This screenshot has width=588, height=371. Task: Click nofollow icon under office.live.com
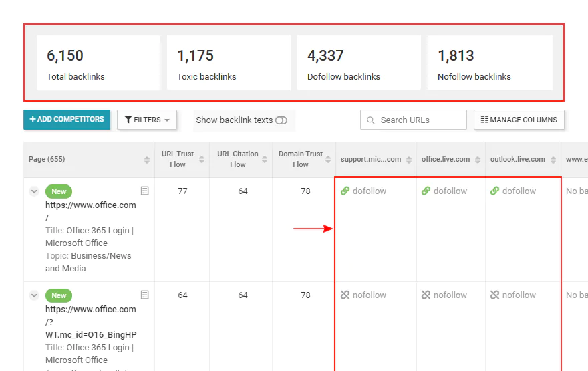click(426, 295)
